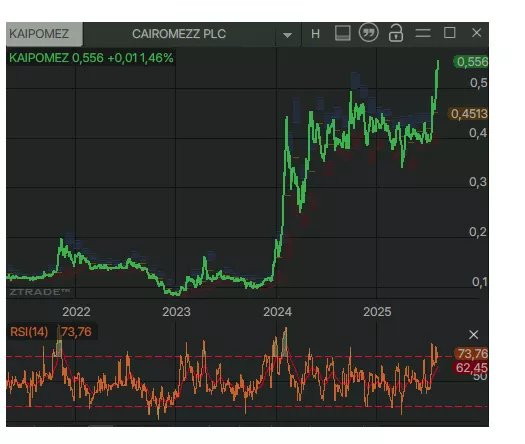
Task: Click the green 0,556 current price tag
Action: (471, 62)
